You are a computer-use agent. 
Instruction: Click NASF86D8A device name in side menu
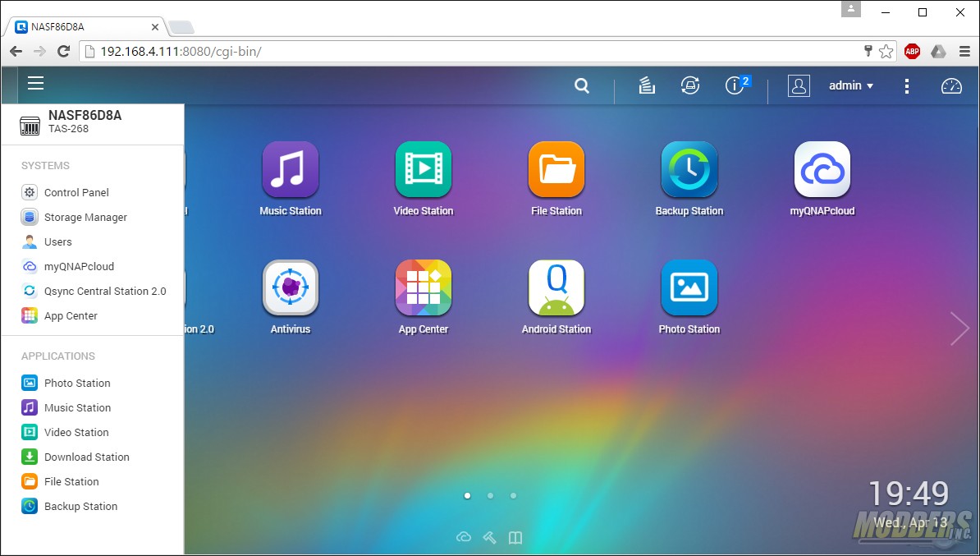point(85,115)
